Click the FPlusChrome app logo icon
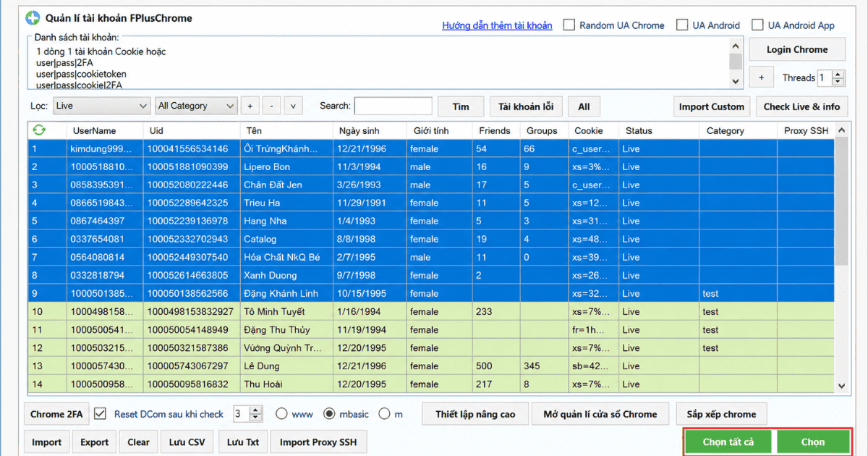Image resolution: width=868 pixels, height=456 pixels. (x=33, y=18)
